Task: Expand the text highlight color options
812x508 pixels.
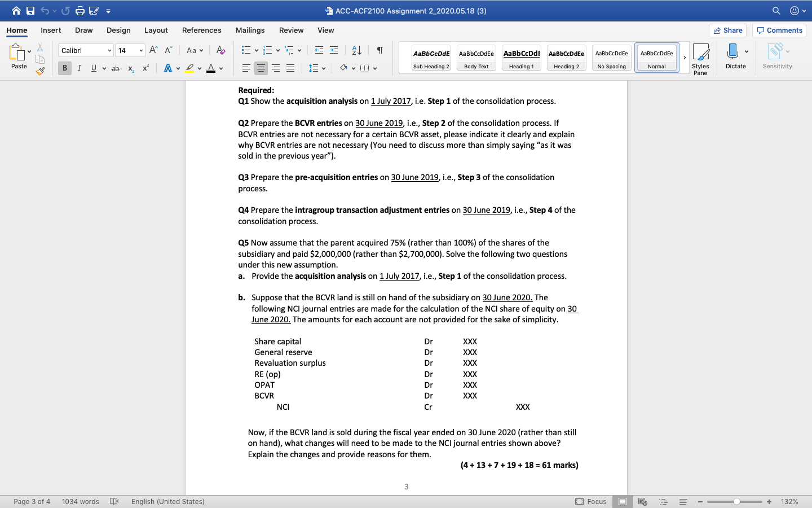Action: (x=198, y=68)
